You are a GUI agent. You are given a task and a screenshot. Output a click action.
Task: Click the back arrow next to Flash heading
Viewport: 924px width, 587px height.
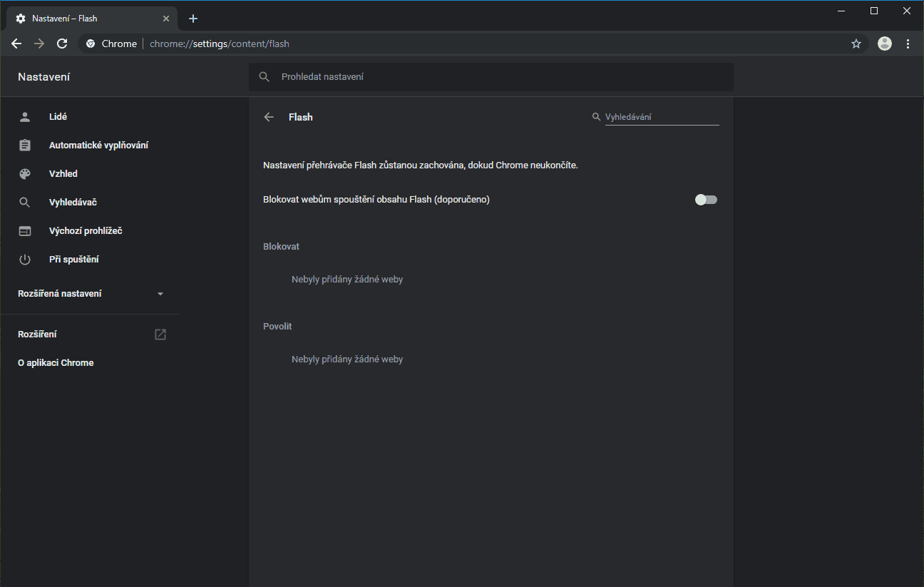[x=269, y=117]
